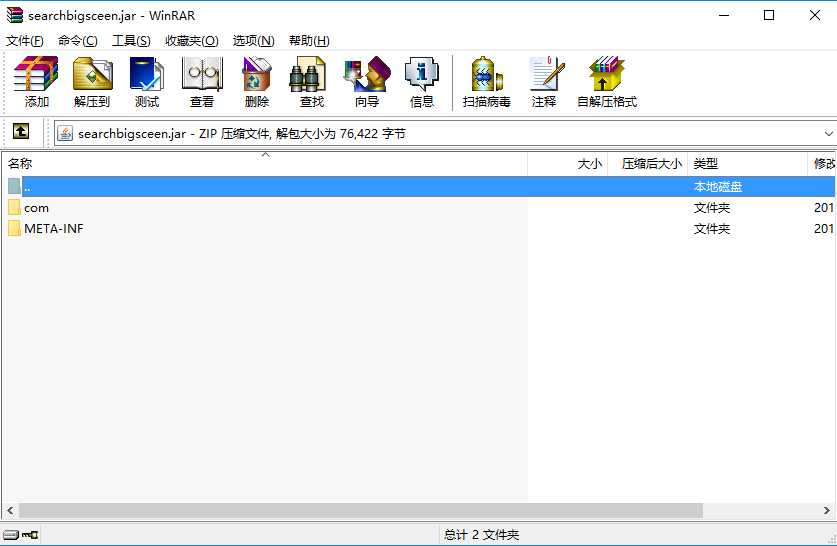Click the scroll left arrow
This screenshot has height=546, width=837.
click(x=10, y=511)
